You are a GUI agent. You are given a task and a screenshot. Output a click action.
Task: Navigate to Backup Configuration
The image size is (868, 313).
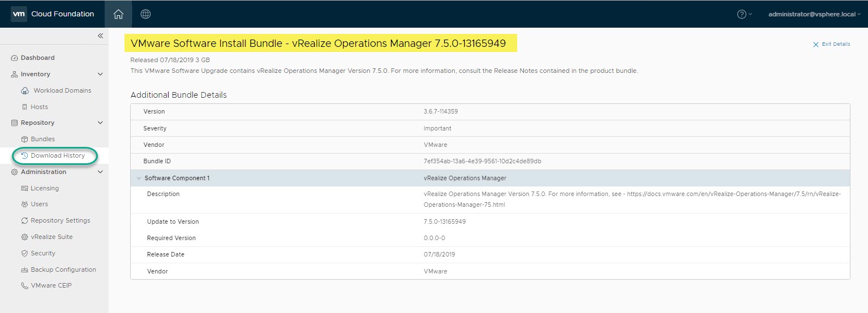[63, 269]
